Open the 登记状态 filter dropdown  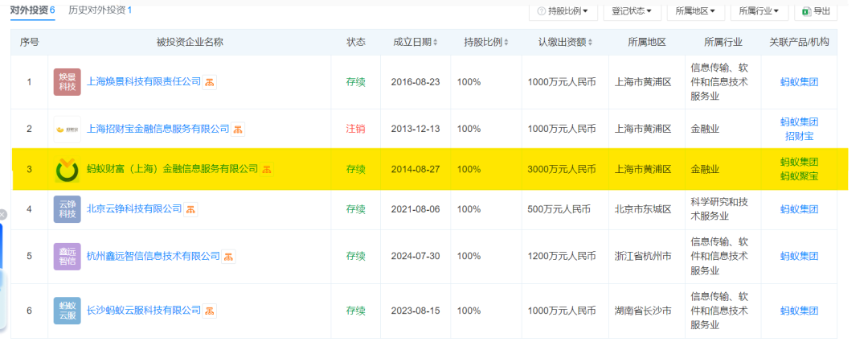pos(632,10)
